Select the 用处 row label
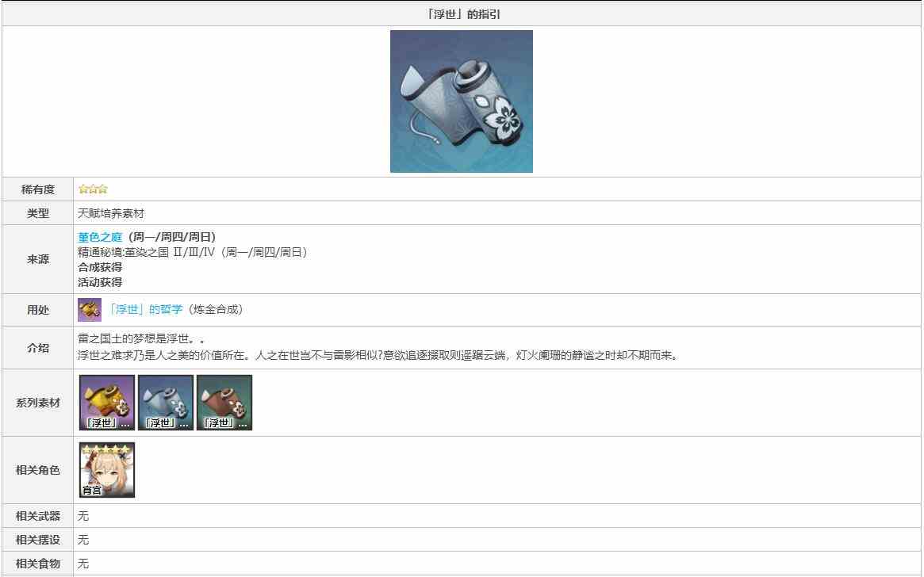The width and height of the screenshot is (924, 577). (38, 310)
